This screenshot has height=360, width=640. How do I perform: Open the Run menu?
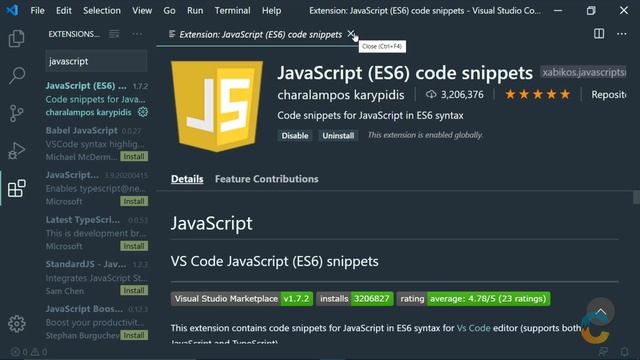pos(195,11)
